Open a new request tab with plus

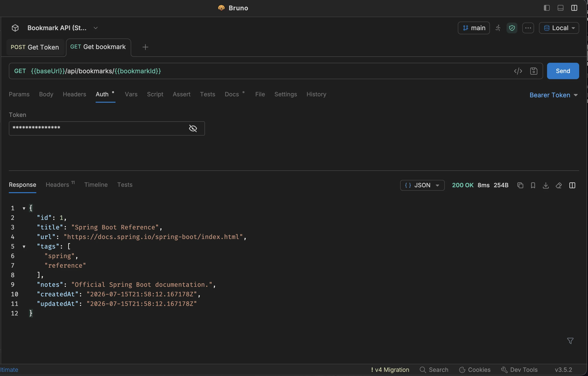click(x=145, y=47)
